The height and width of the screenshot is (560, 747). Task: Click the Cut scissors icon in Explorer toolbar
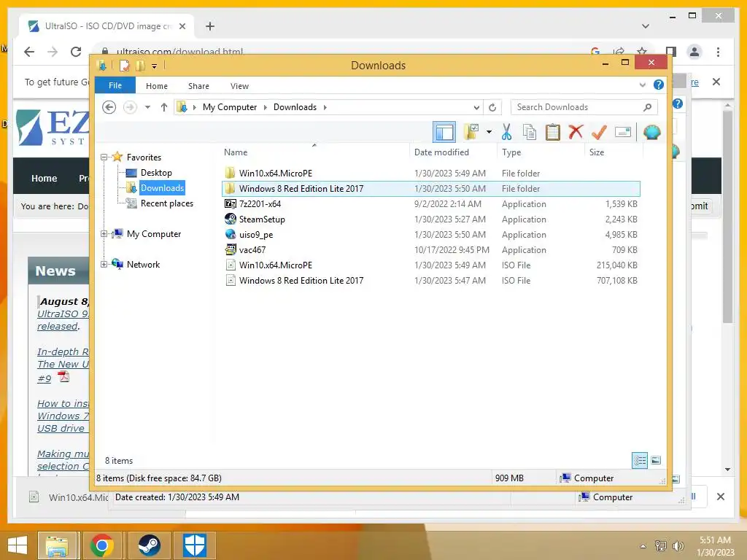tap(506, 132)
